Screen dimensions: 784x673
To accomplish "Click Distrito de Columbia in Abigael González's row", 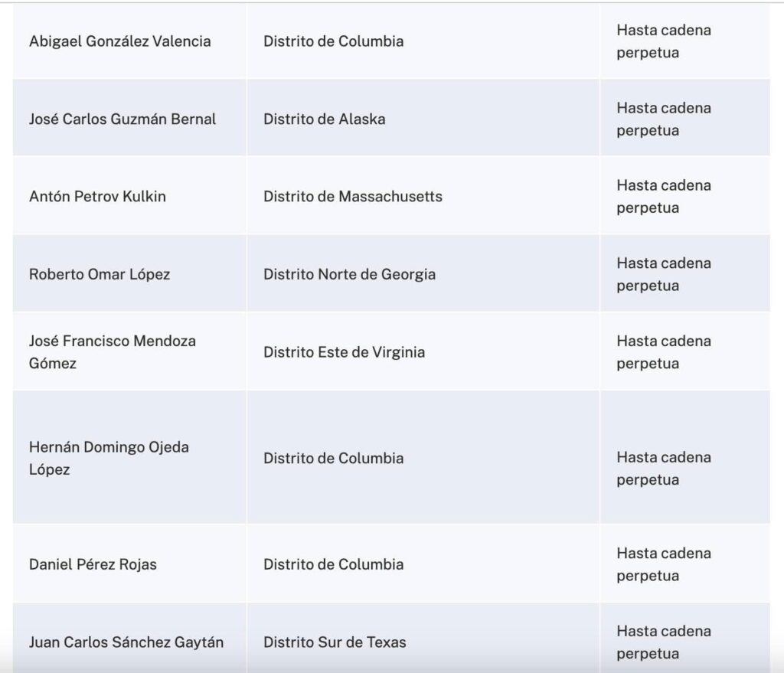I will [x=333, y=41].
